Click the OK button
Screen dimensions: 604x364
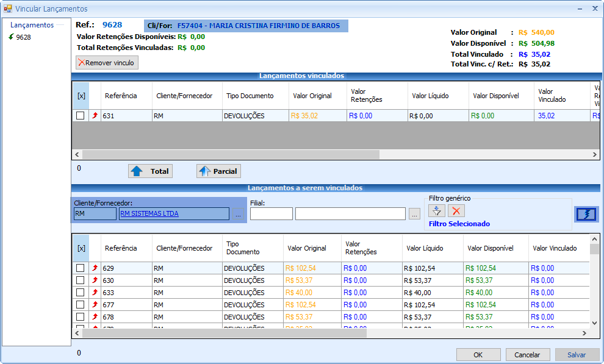(478, 355)
